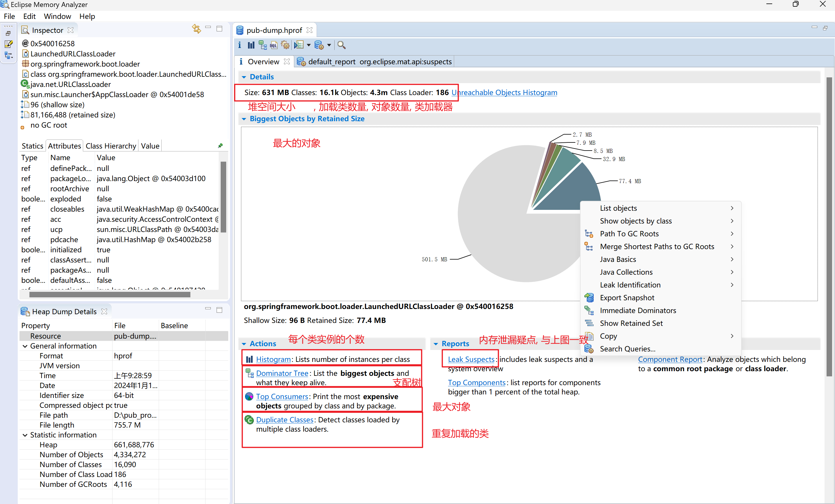
Task: Choose Java Collections from context menu
Action: (x=661, y=272)
